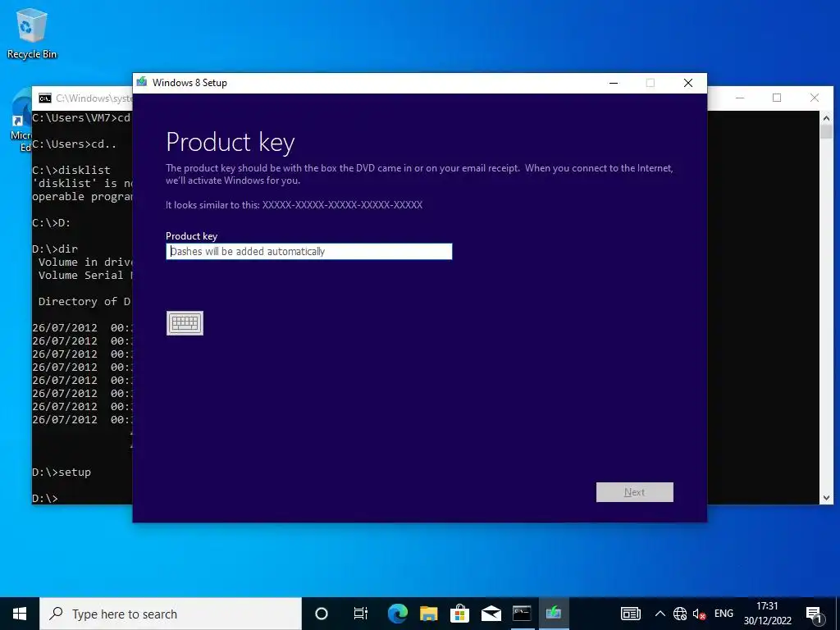Minimize the Command Prompt window
This screenshot has width=840, height=630.
tap(740, 98)
